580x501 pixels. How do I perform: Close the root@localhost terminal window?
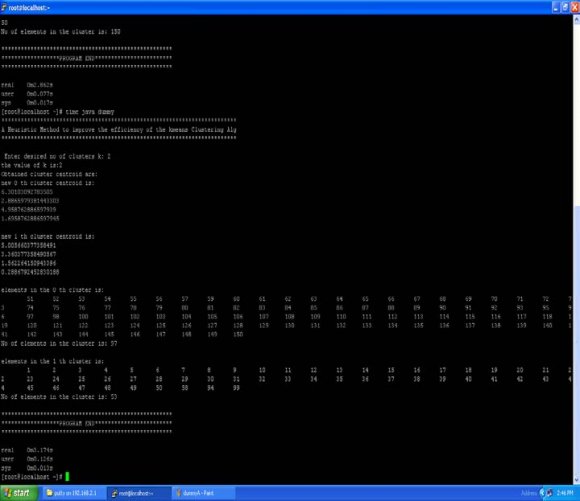pyautogui.click(x=575, y=7)
